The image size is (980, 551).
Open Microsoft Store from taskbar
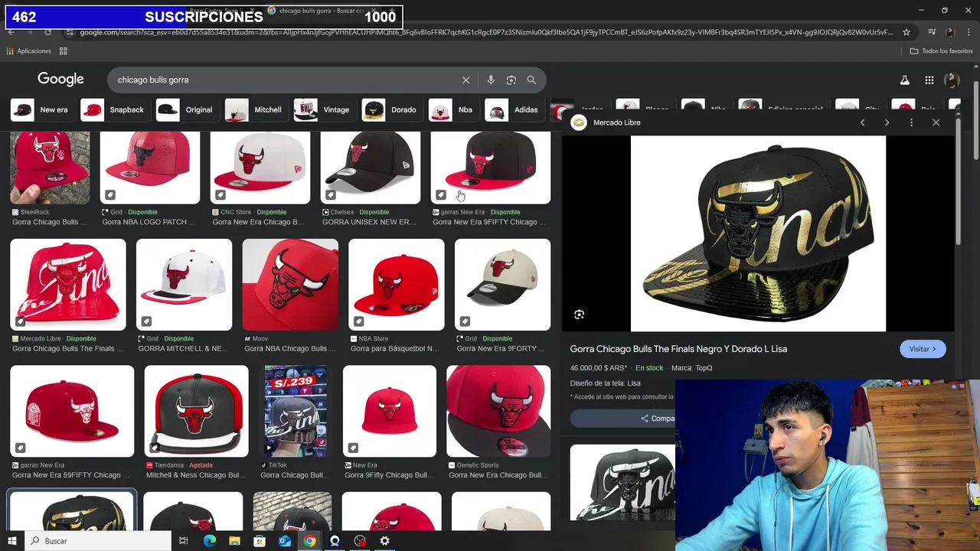[x=260, y=541]
